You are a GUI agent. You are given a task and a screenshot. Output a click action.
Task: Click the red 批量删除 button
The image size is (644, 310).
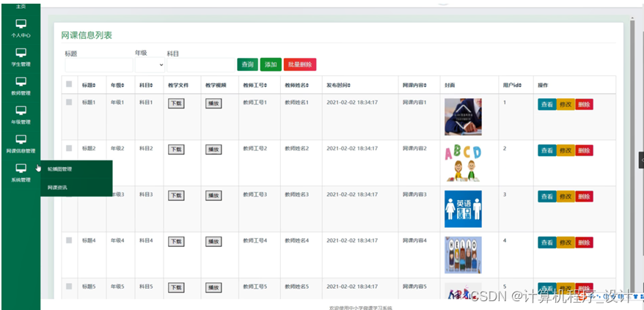click(x=300, y=64)
